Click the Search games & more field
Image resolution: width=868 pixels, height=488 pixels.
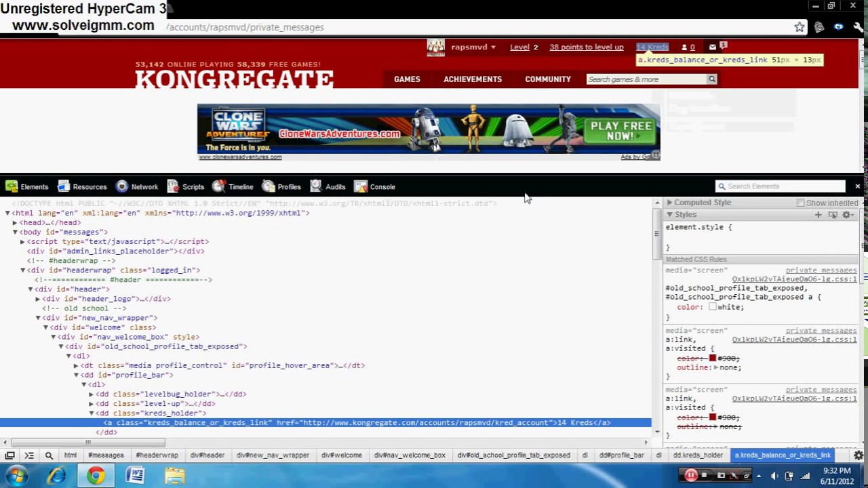[646, 79]
